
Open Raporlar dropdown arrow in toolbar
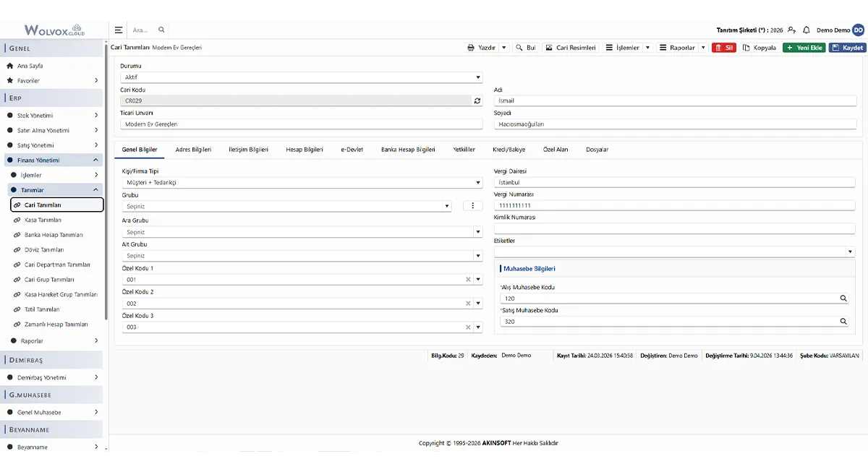tap(703, 48)
